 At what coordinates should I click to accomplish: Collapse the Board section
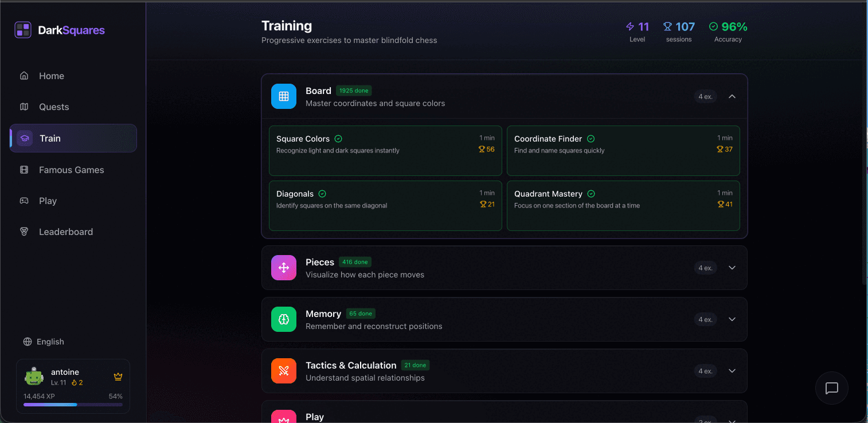point(732,96)
